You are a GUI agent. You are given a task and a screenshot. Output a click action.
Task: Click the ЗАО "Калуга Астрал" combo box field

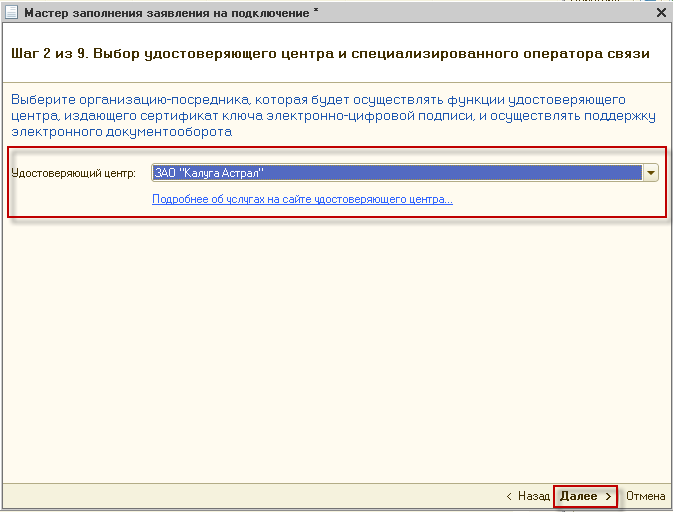click(396, 173)
